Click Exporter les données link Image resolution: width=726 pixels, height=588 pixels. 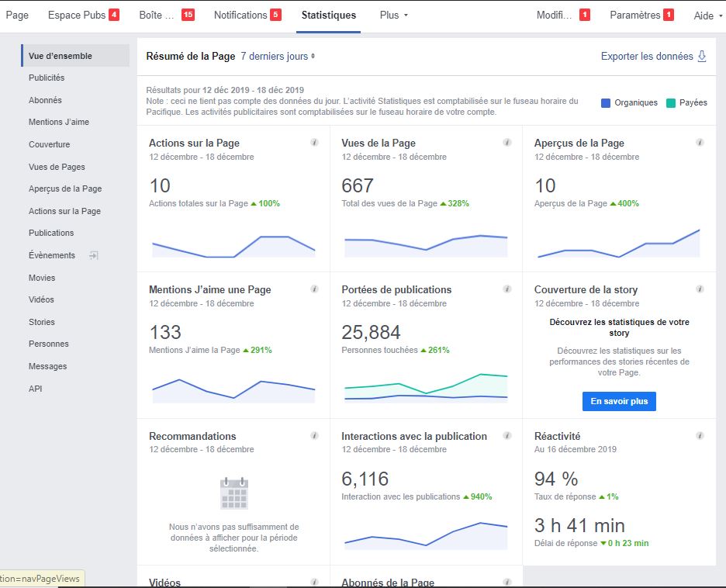pyautogui.click(x=647, y=56)
